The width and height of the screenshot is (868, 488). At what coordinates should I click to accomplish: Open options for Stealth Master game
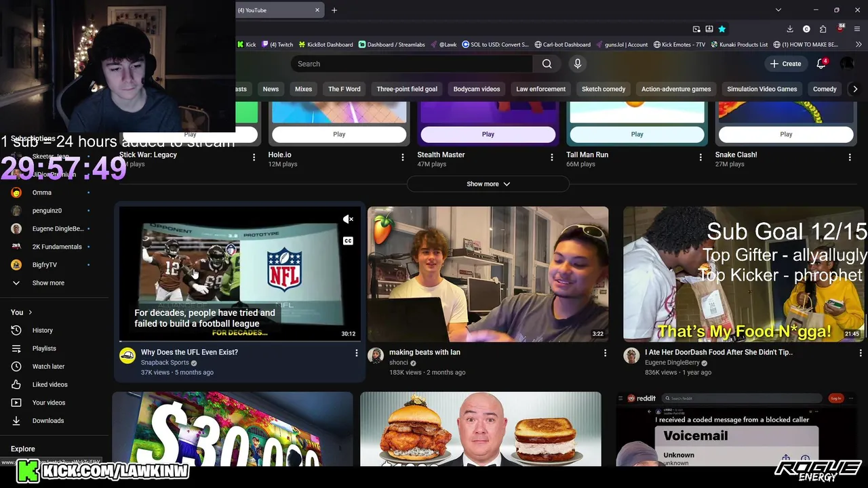[552, 157]
